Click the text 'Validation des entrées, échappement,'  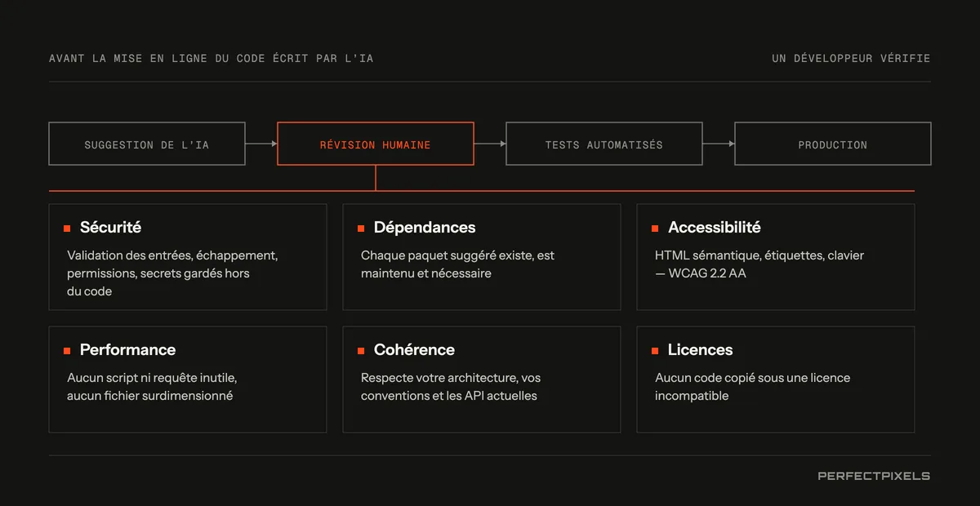point(172,255)
